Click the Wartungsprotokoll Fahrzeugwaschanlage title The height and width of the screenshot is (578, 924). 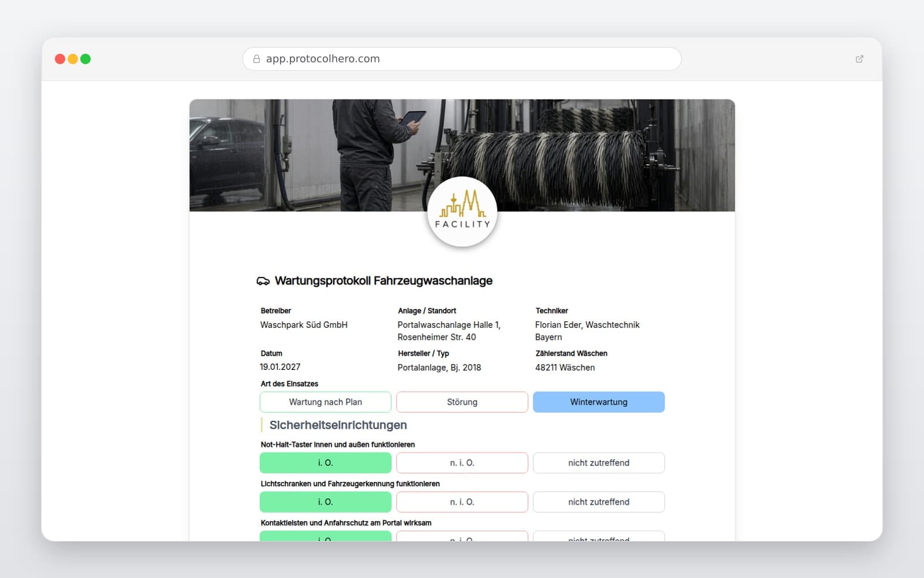click(383, 281)
